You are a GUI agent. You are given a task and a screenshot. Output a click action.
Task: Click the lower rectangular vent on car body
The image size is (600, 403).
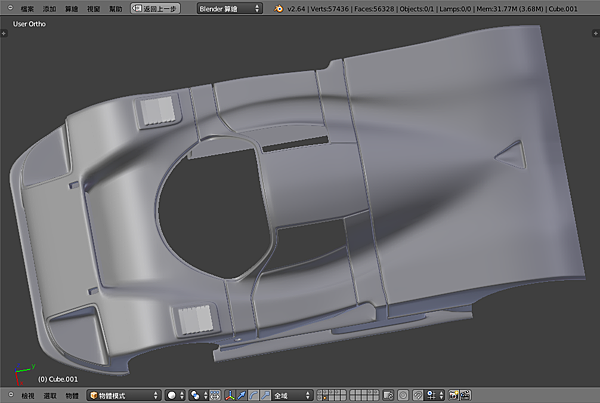click(x=196, y=320)
